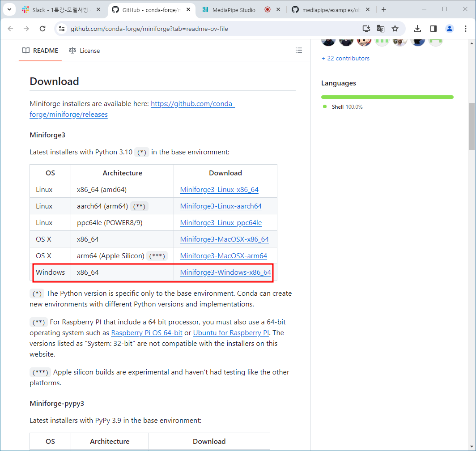The width and height of the screenshot is (476, 451).
Task: Click the Miniforge3 subheading
Action: click(47, 135)
